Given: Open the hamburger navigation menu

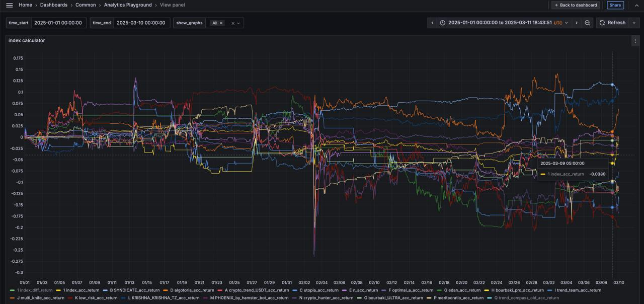Looking at the screenshot, I should click(x=9, y=5).
